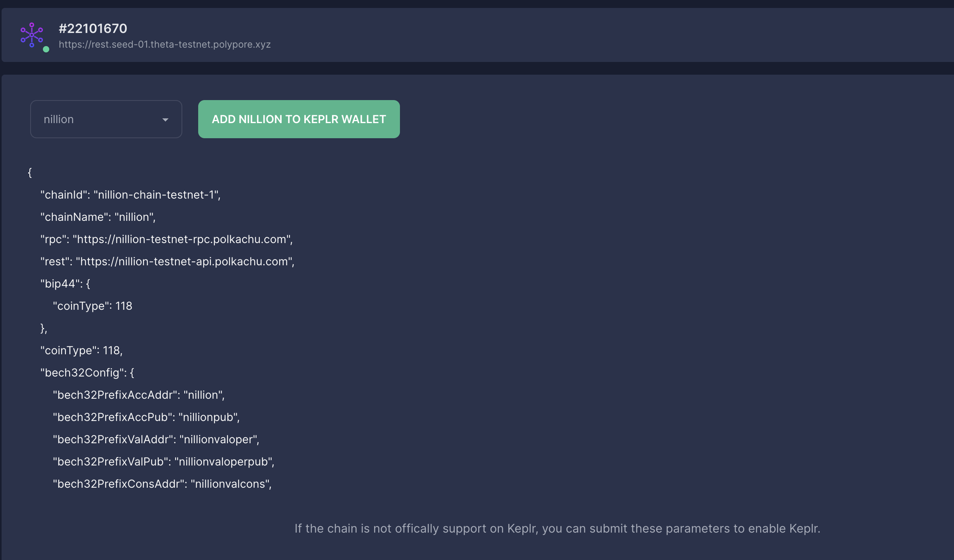
Task: Open the nillion chain selector dropdown
Action: [x=106, y=119]
